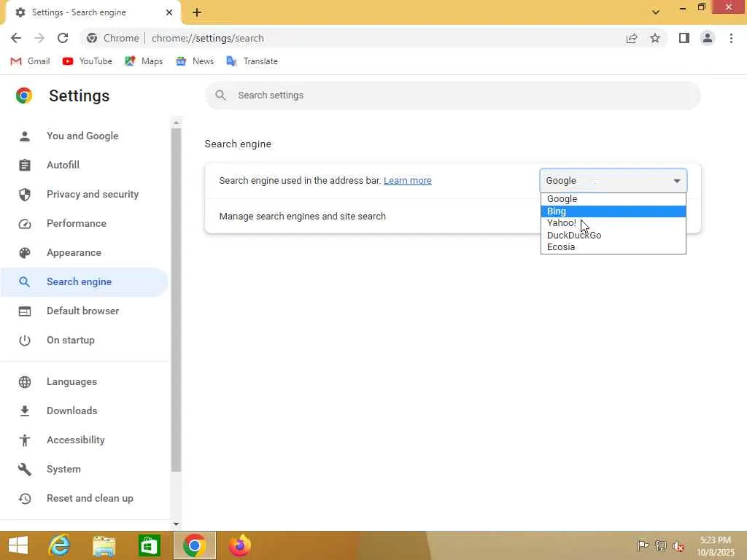747x560 pixels.
Task: Choose Yahoo! as search engine
Action: [613, 223]
